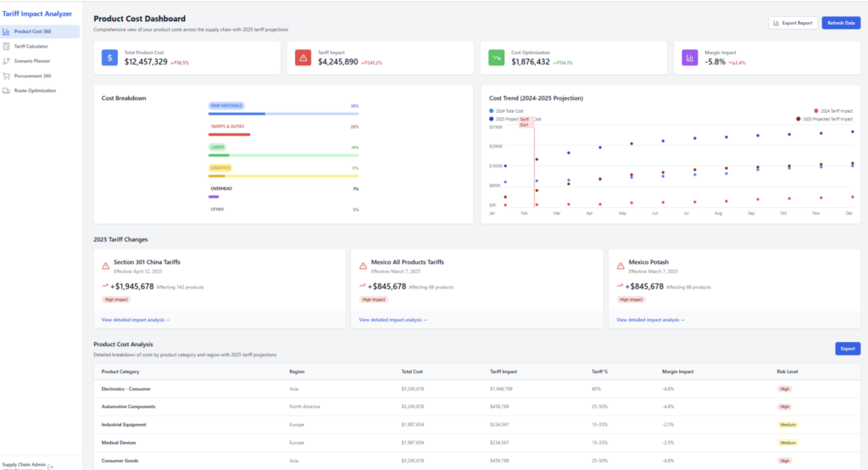The image size is (868, 470).
Task: Select the Electronics - Consumer row
Action: (476, 389)
